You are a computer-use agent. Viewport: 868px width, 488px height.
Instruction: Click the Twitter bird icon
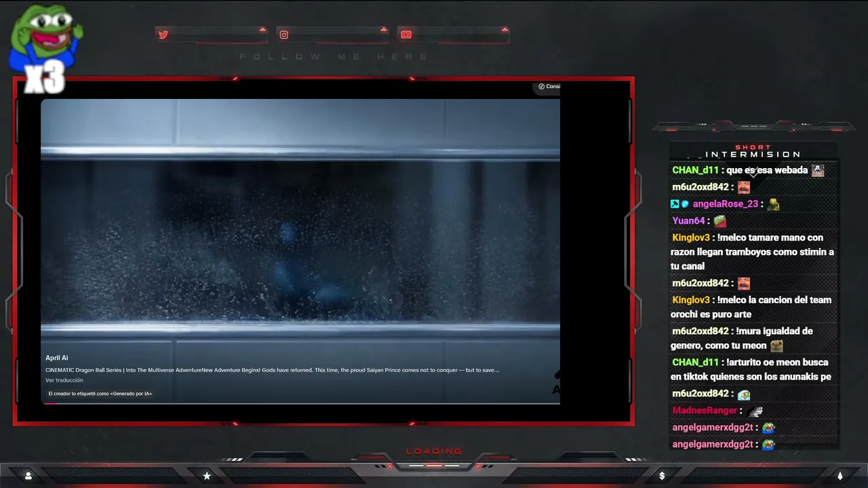click(163, 35)
